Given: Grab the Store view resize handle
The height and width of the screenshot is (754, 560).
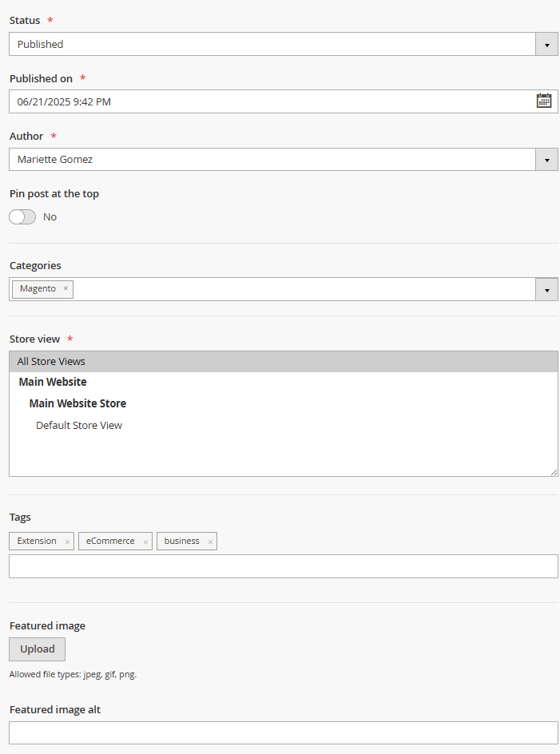Looking at the screenshot, I should pyautogui.click(x=554, y=472).
